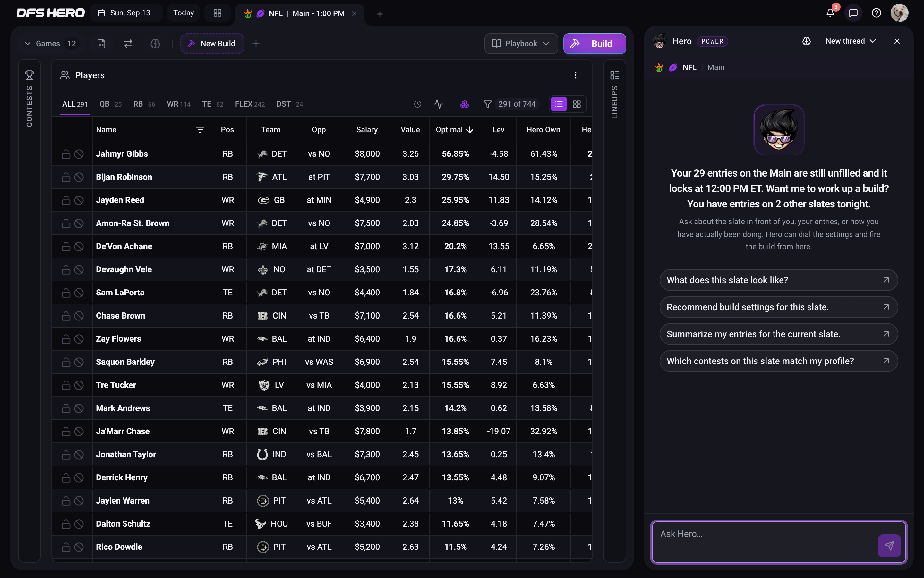Screen dimensions: 924x578
Task: Open the user profile avatar
Action: tap(900, 13)
